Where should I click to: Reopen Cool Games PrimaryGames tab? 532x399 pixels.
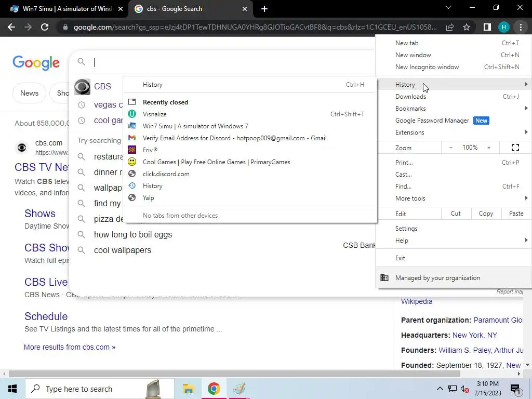[250, 162]
